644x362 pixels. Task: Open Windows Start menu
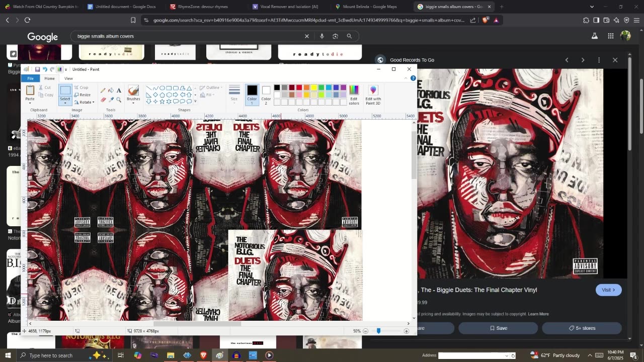coord(8,355)
